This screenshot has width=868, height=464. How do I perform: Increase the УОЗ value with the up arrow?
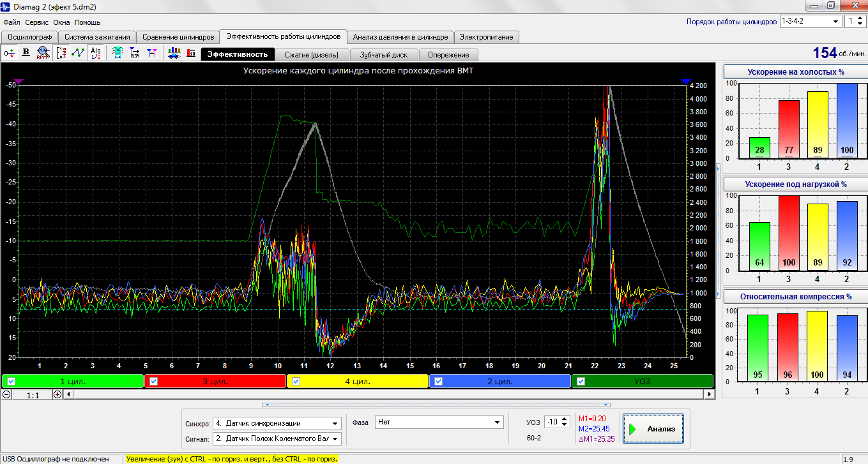point(565,419)
